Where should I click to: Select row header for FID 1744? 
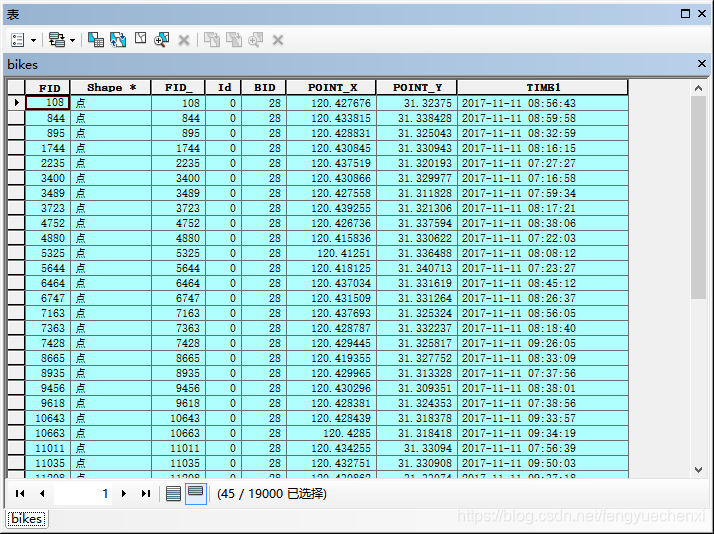pyautogui.click(x=16, y=148)
